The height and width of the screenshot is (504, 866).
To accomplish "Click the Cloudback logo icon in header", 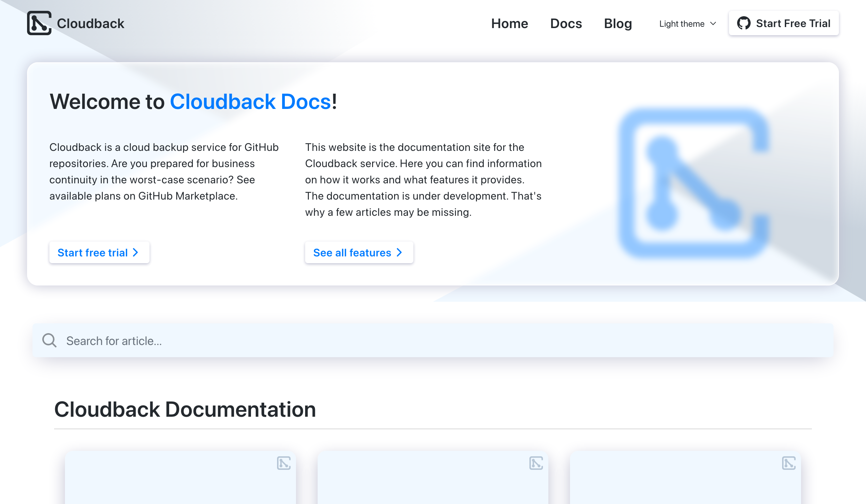I will (x=39, y=23).
